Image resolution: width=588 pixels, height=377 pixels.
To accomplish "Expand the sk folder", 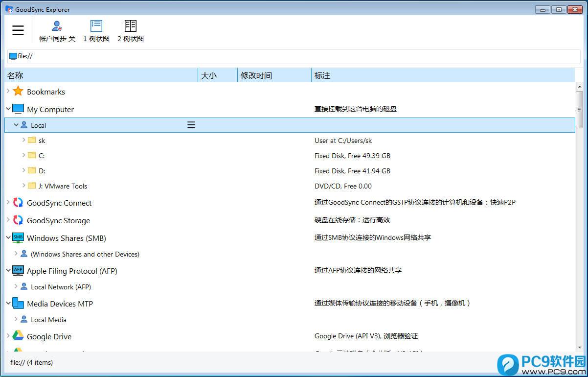I will (24, 140).
